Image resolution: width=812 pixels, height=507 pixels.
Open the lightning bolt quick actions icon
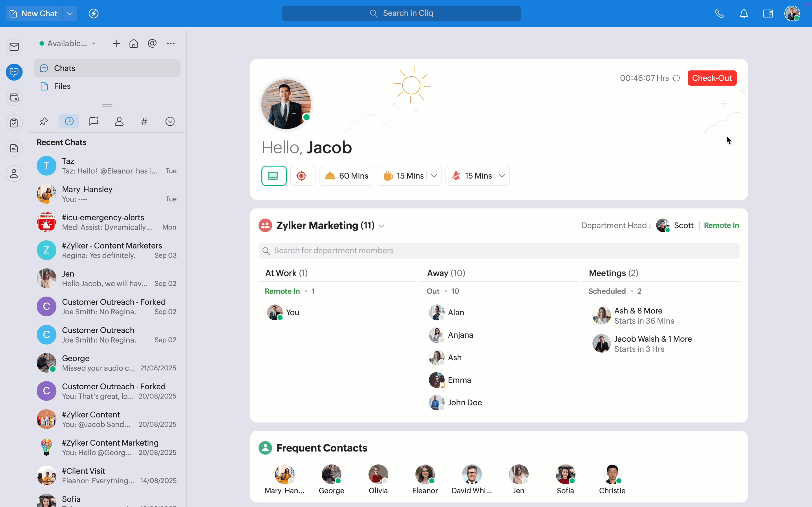pos(93,14)
